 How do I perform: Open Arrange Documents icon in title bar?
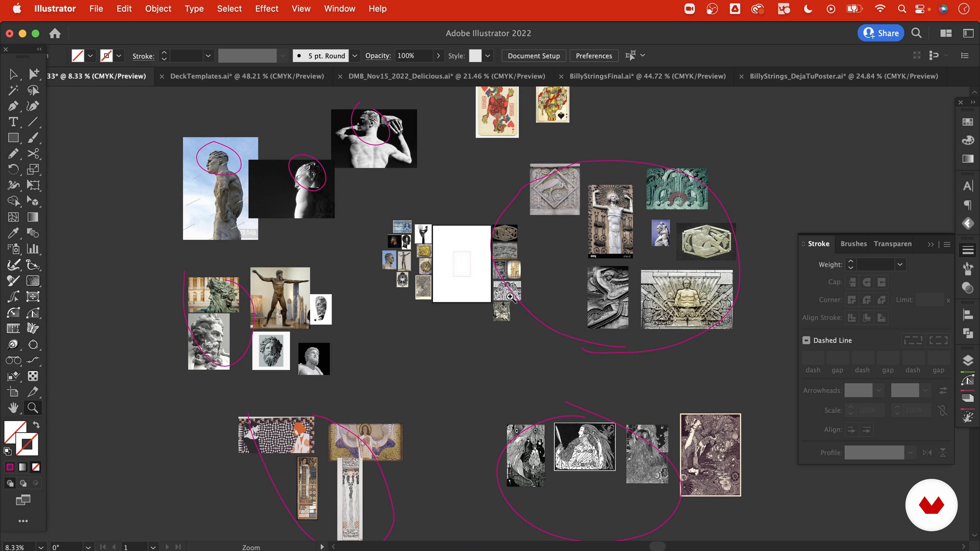pos(946,33)
